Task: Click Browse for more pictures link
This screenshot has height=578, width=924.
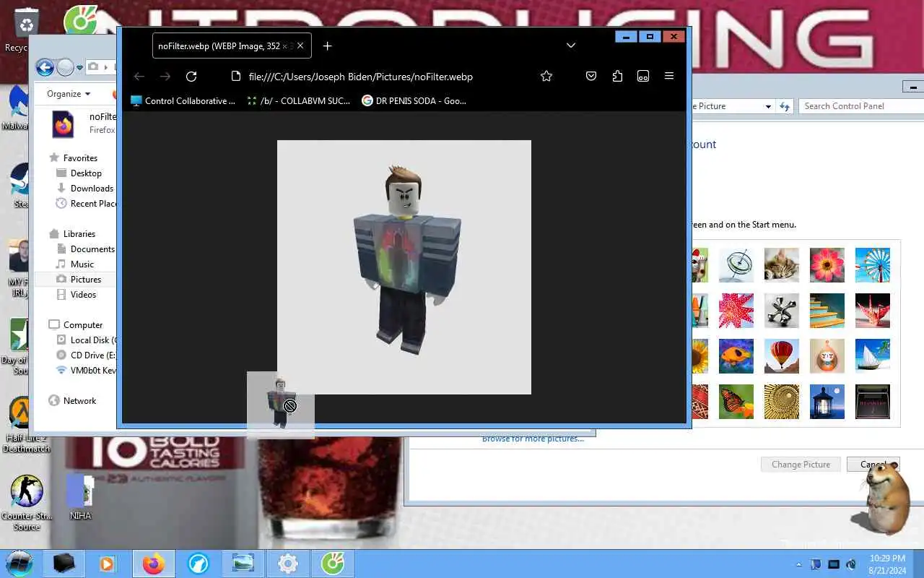Action: tap(533, 439)
